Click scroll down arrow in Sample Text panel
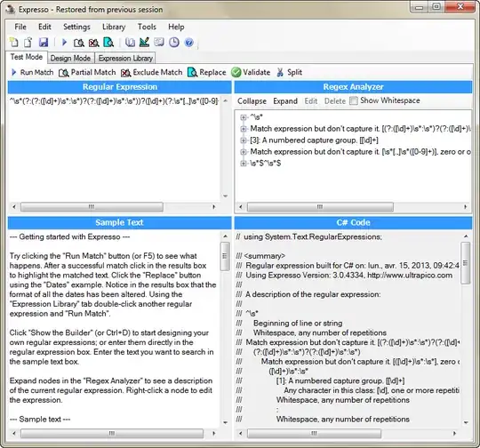480x448 pixels. (x=225, y=423)
